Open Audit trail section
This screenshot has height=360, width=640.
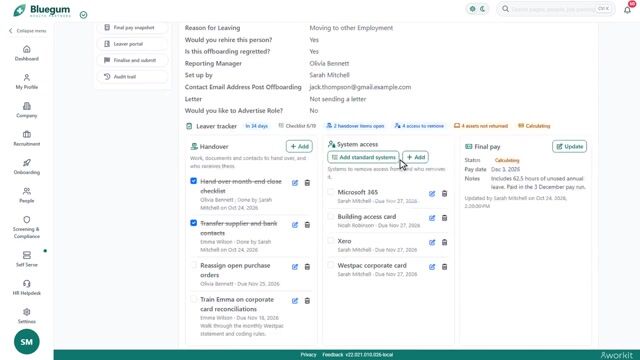tap(133, 77)
